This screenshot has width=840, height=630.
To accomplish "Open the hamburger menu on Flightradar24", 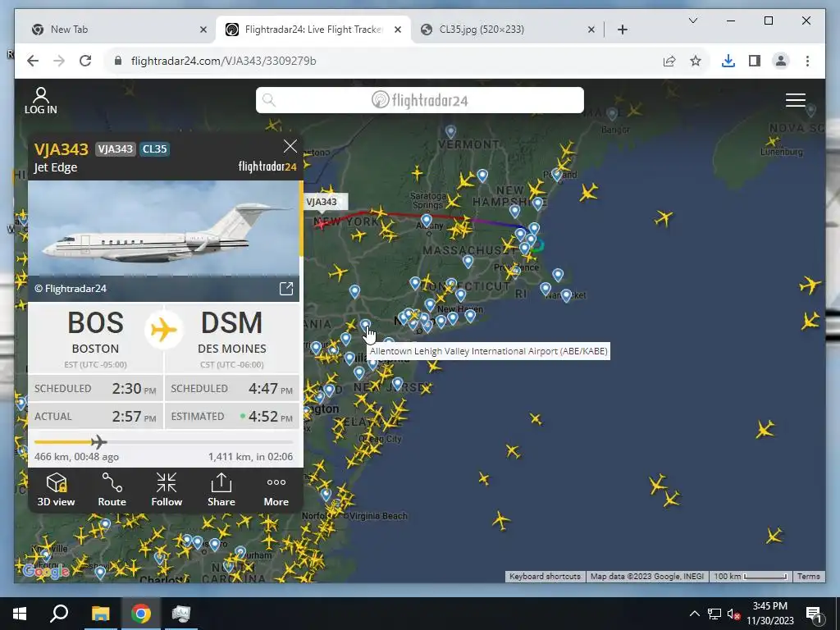I will (795, 100).
